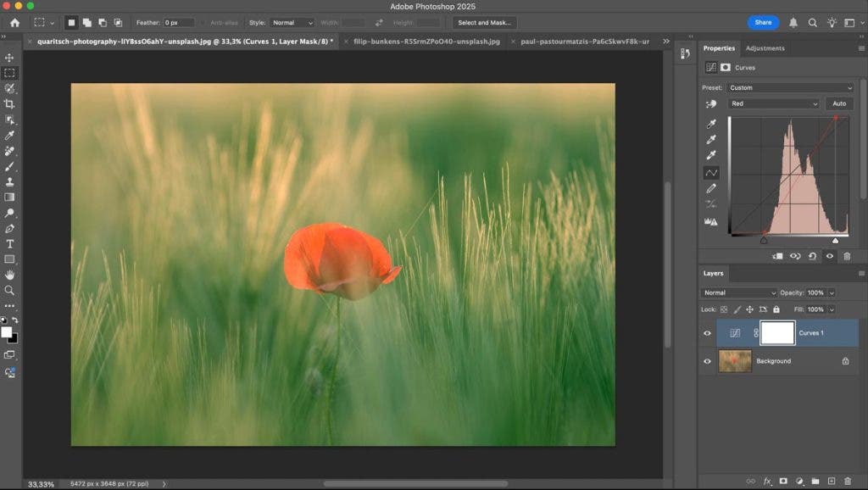The image size is (868, 490).
Task: Hide the Background layer
Action: (707, 361)
